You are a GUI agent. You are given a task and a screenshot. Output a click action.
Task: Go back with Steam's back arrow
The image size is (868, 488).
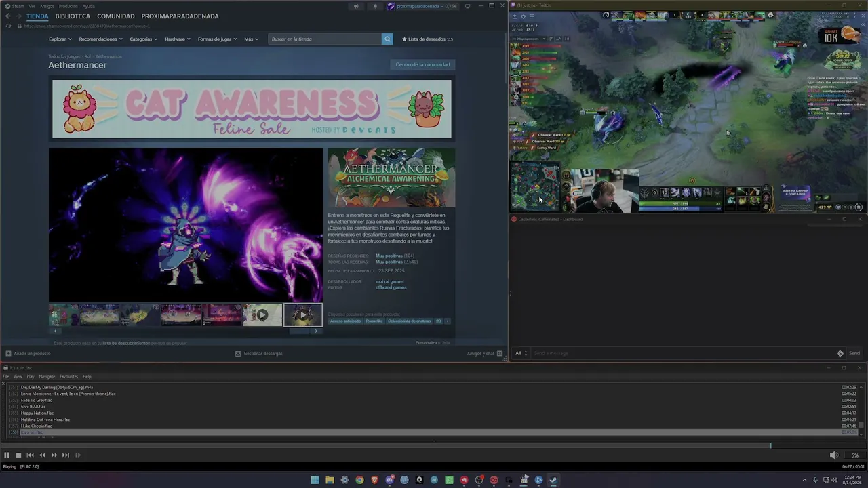[8, 16]
